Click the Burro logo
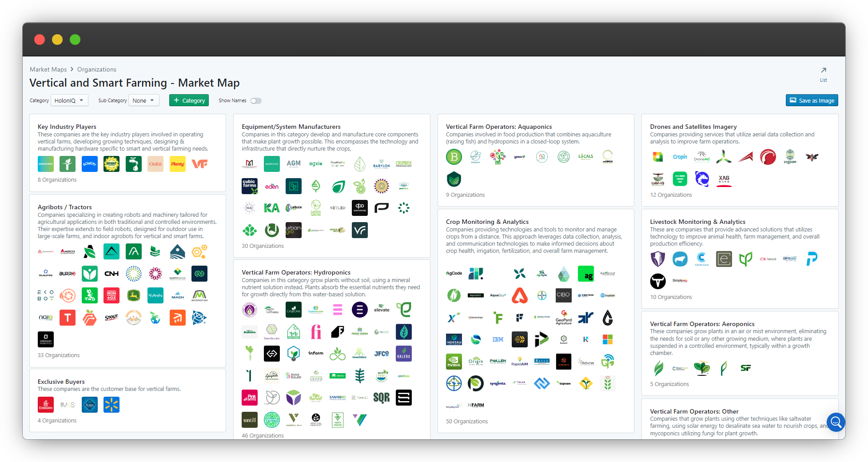 pyautogui.click(x=68, y=274)
